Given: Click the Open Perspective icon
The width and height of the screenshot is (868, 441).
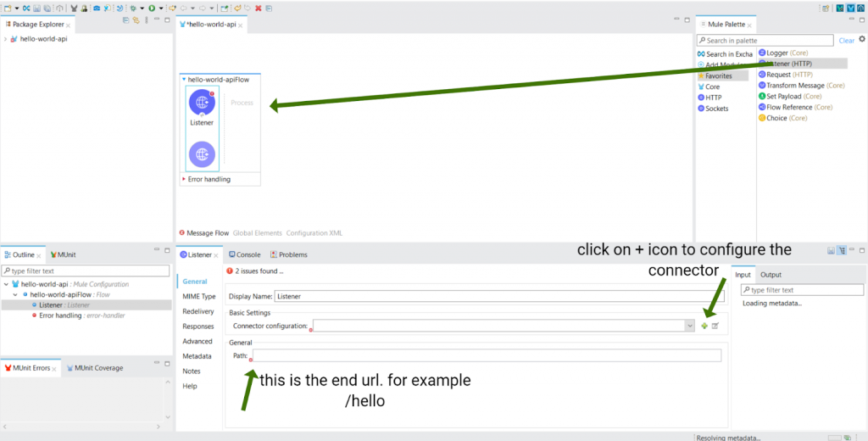Looking at the screenshot, I should click(826, 8).
